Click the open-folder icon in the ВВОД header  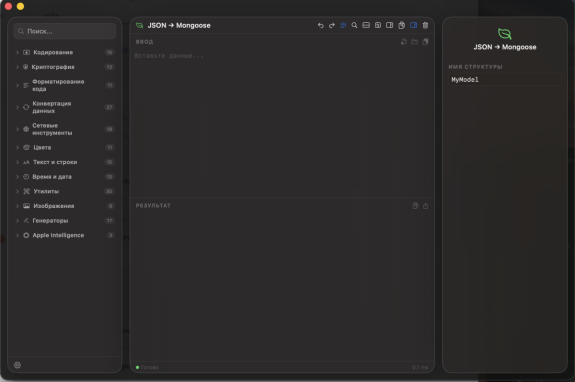(x=414, y=42)
